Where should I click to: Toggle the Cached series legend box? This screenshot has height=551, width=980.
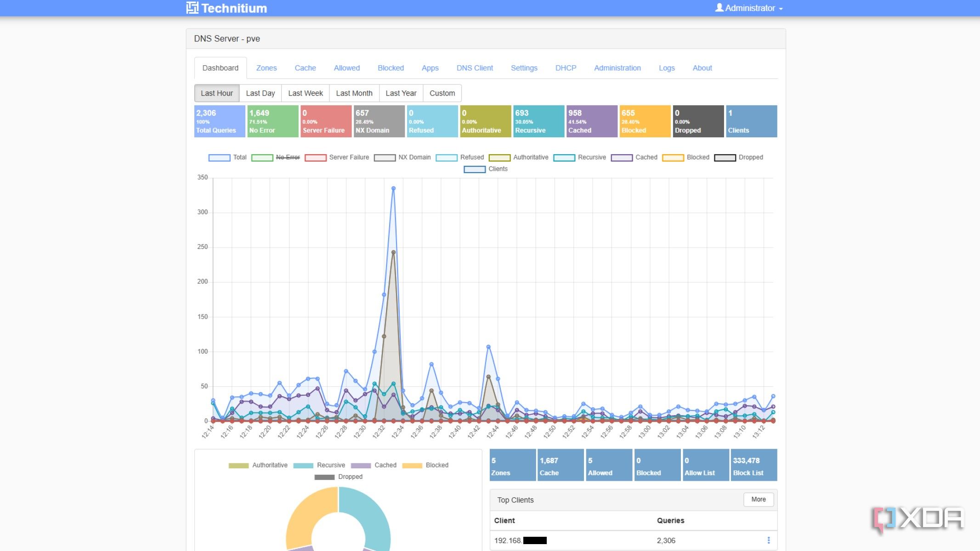pos(622,157)
